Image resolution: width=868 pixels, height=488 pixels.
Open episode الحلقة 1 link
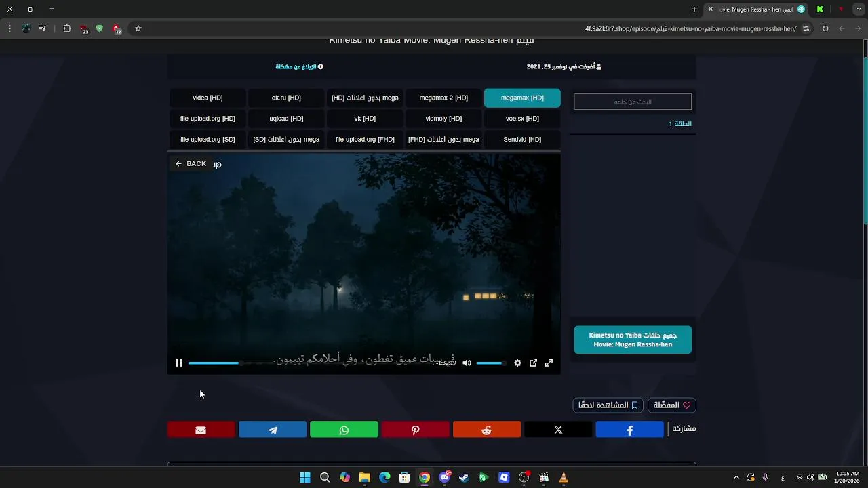point(680,124)
